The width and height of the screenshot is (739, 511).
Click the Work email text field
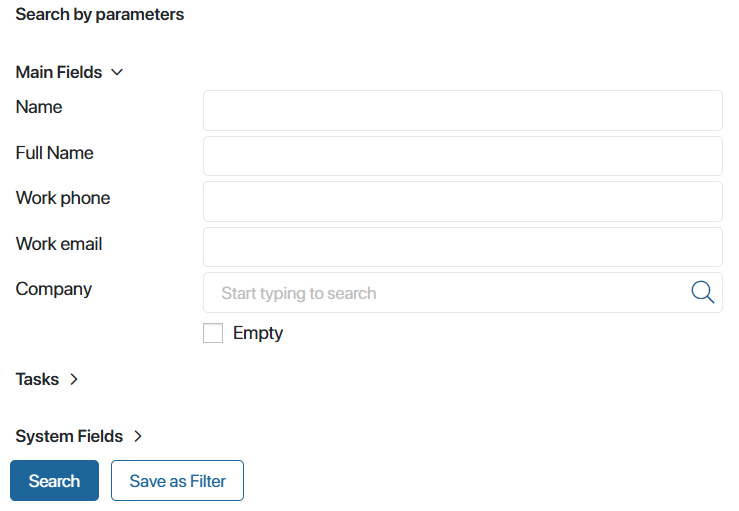coord(463,247)
